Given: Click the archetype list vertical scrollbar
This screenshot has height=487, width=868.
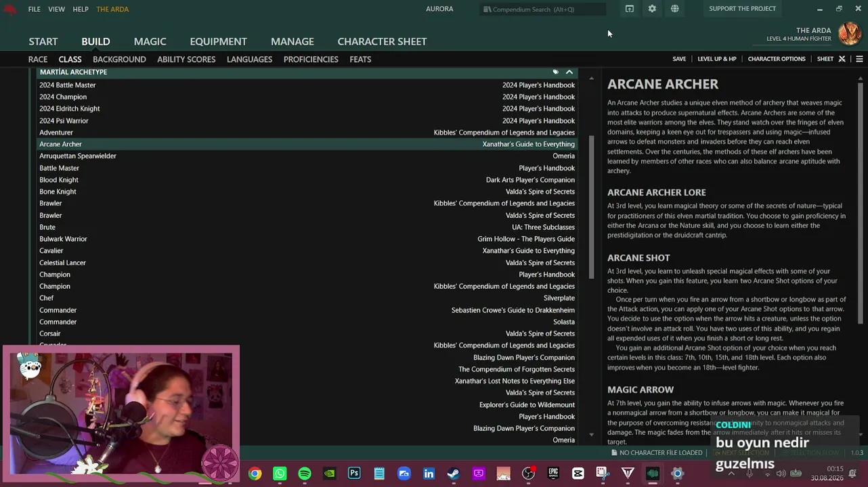Looking at the screenshot, I should [592, 206].
